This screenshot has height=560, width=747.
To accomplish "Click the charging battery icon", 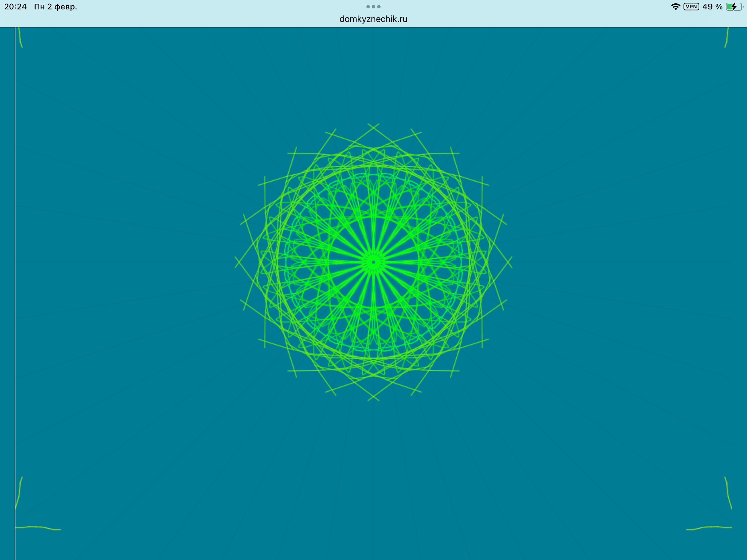I will [x=734, y=7].
